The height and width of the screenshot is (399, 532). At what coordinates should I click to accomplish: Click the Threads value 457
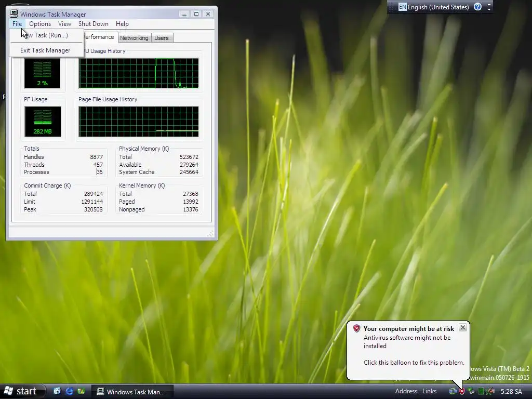pyautogui.click(x=98, y=165)
